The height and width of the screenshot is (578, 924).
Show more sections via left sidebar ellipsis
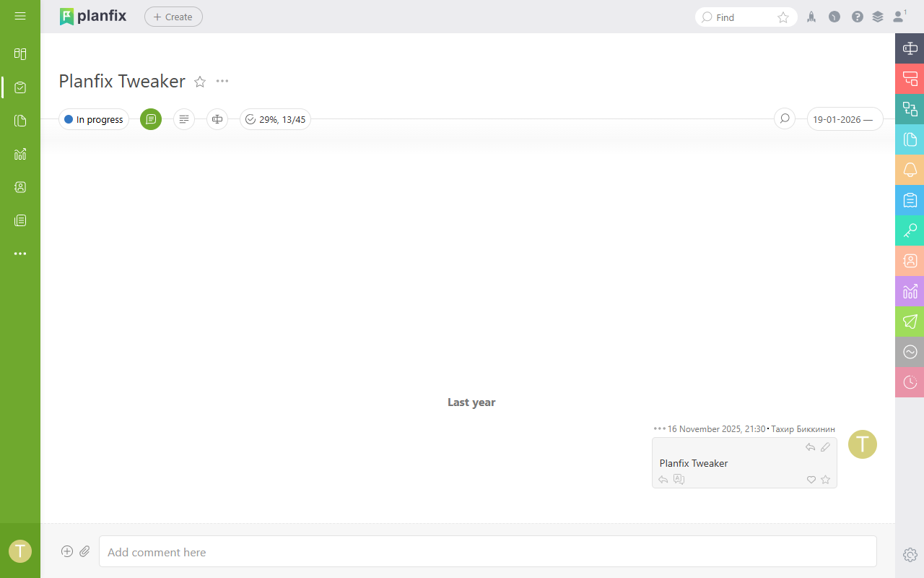pos(20,254)
